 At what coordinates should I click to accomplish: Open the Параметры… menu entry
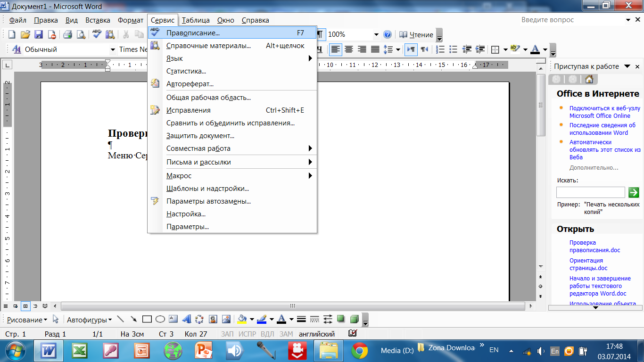(232, 227)
